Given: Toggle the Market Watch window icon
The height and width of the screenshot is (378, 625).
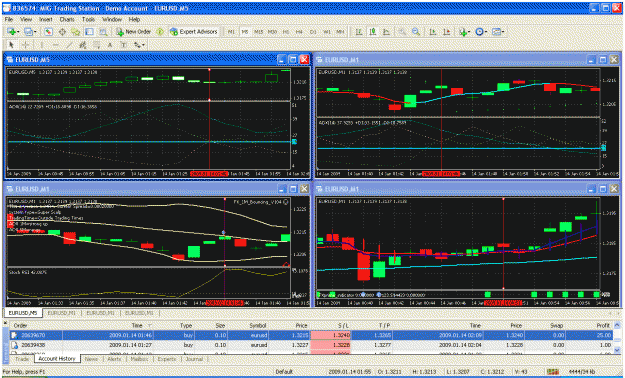Looking at the screenshot, I should click(48, 32).
